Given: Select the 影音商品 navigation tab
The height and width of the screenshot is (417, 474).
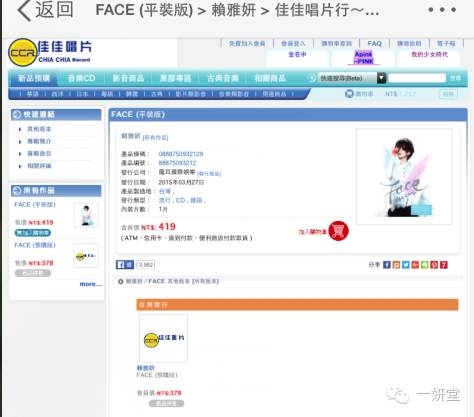Looking at the screenshot, I should click(128, 78).
